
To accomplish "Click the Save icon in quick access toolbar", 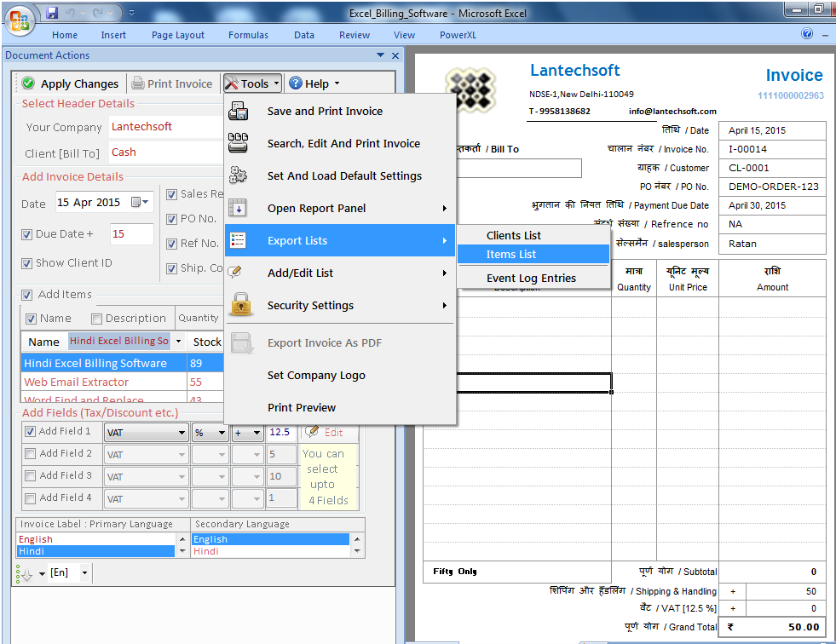I will point(52,13).
